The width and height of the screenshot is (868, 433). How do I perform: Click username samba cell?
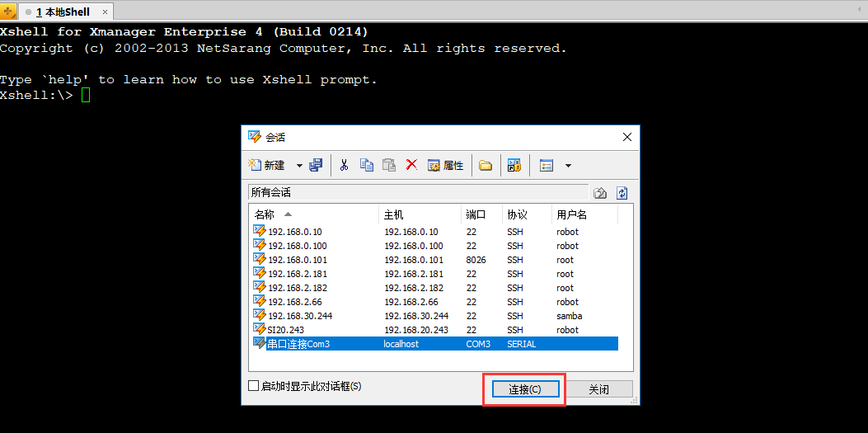(569, 316)
